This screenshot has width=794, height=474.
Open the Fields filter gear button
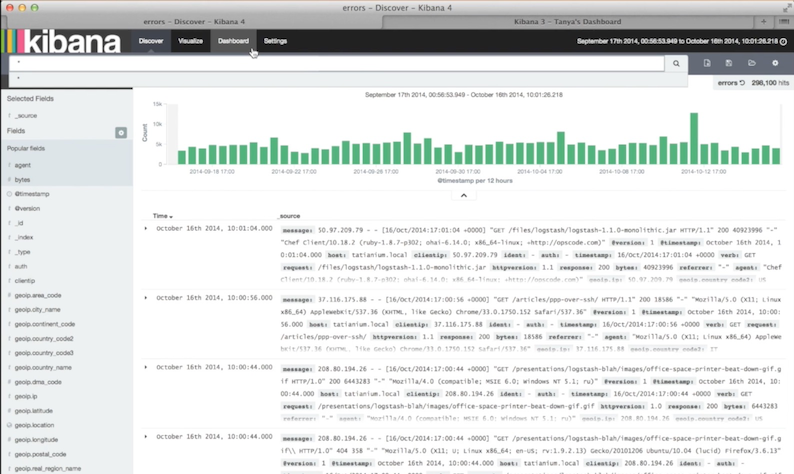point(121,133)
